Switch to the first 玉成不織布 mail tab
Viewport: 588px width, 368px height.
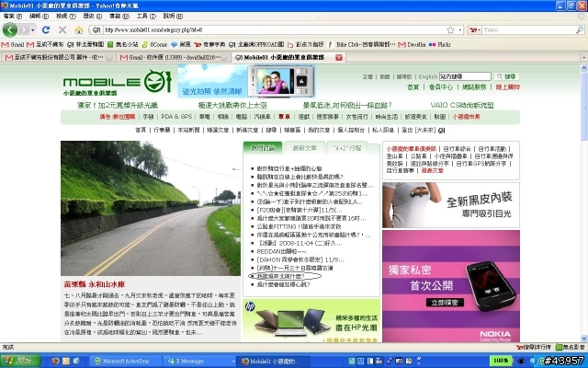(59, 57)
